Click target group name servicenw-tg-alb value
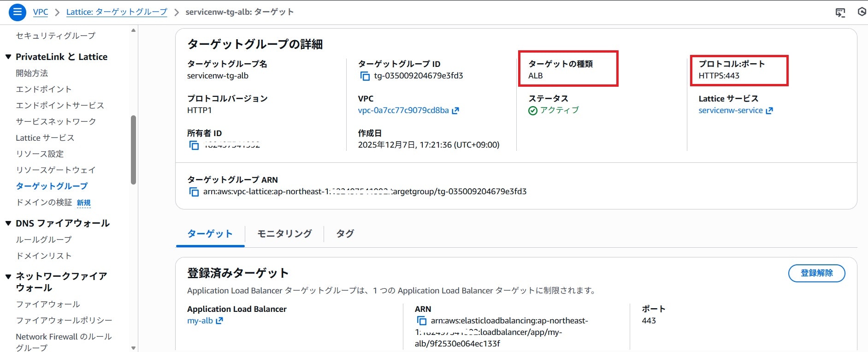 218,76
